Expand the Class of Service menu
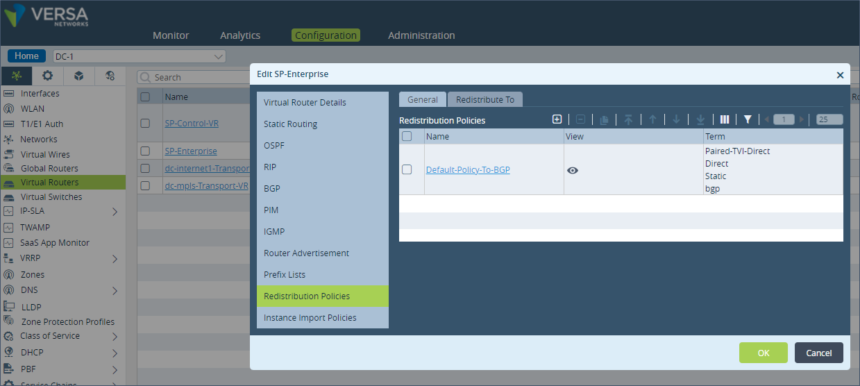Screen dimensions: 860x386 click(x=115, y=336)
